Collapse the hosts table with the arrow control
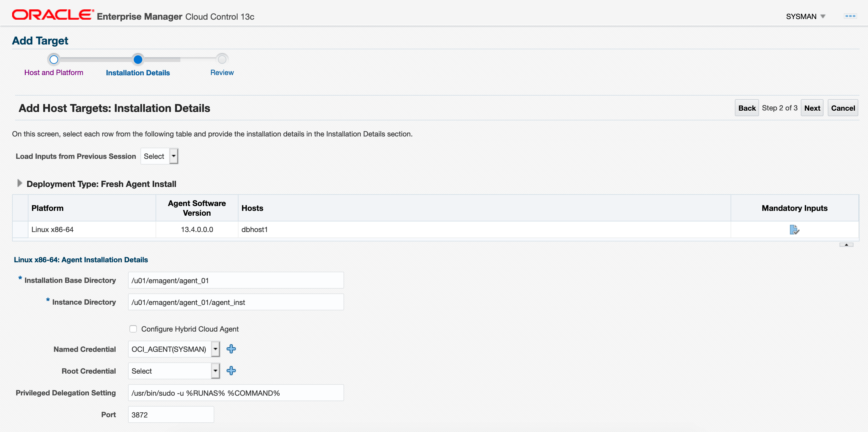The image size is (868, 432). (847, 245)
